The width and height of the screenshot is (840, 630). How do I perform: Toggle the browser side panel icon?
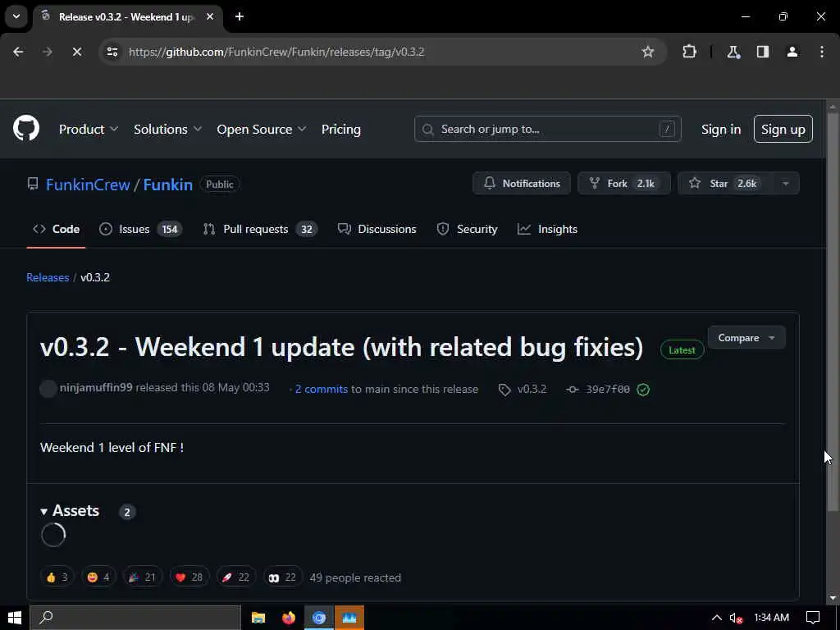point(763,52)
